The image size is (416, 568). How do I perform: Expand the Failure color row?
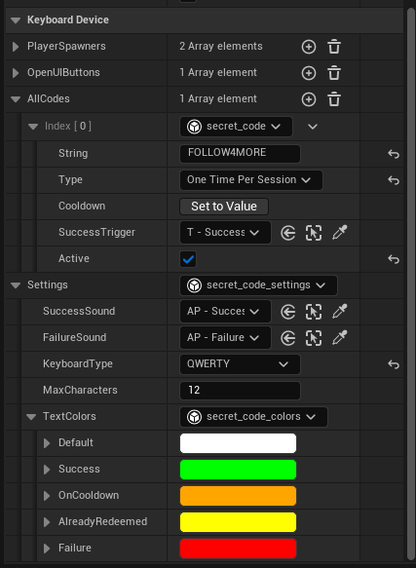pos(47,548)
